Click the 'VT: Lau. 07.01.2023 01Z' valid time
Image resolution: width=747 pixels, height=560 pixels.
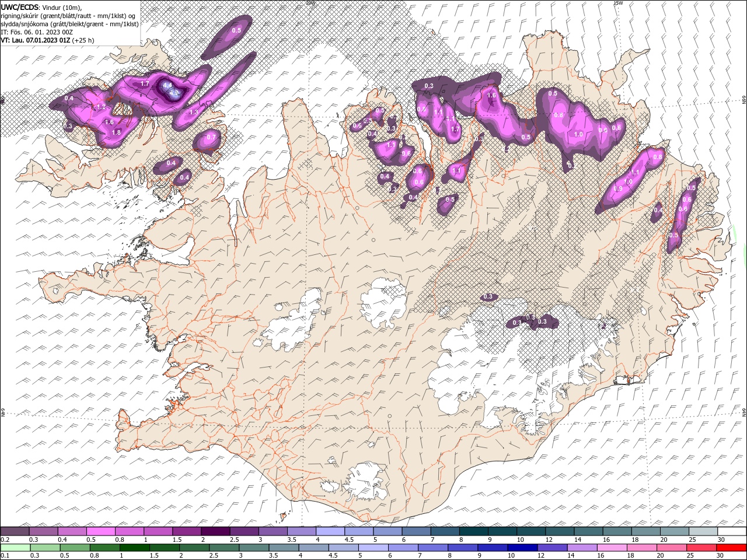[x=36, y=40]
